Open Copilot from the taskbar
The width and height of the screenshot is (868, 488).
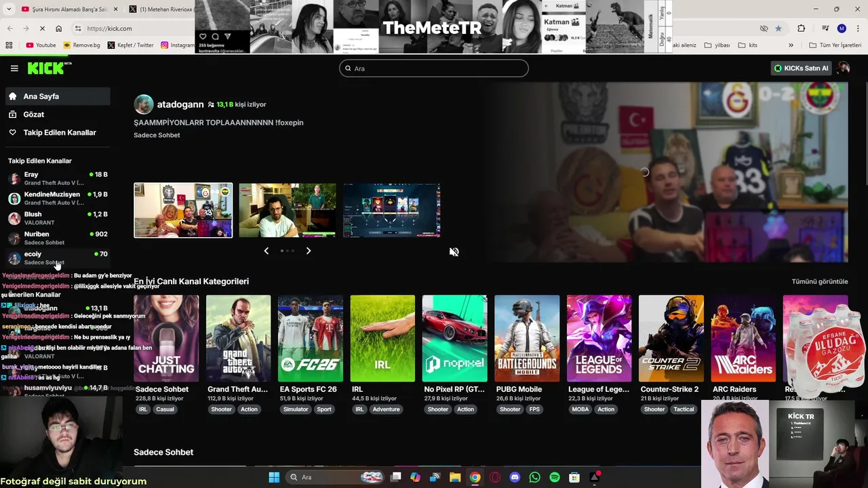click(x=415, y=477)
